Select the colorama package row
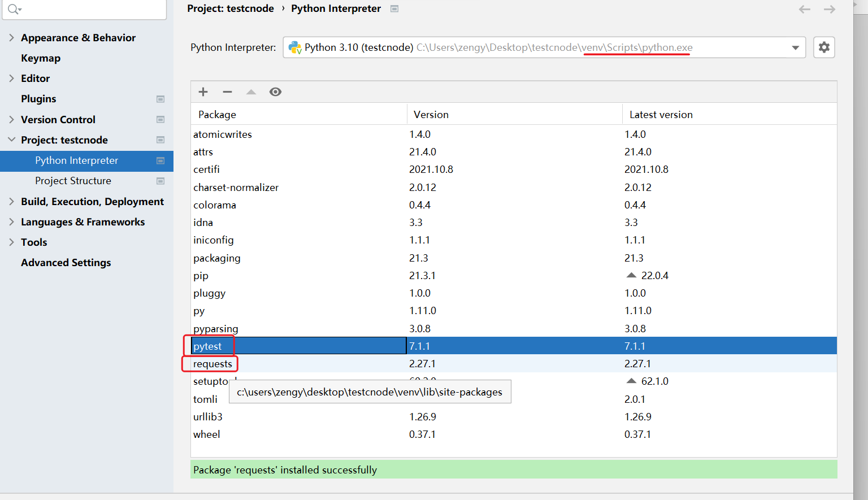Viewport: 868px width, 500px height. coord(514,205)
